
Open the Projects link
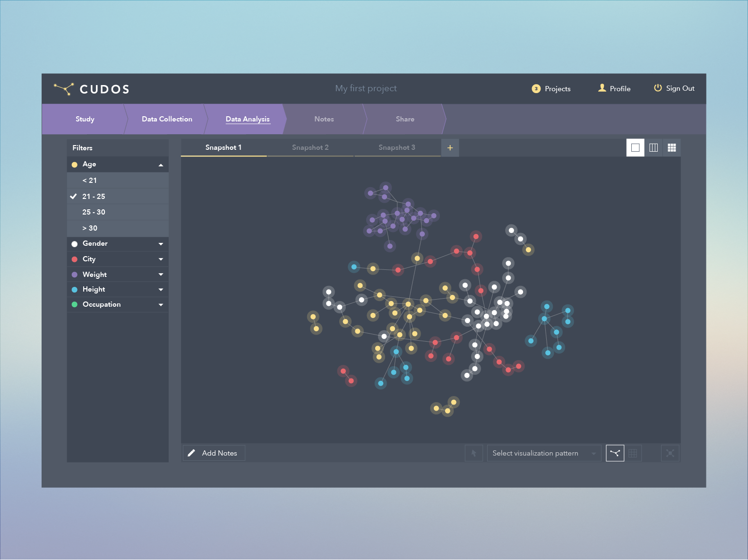coord(558,89)
